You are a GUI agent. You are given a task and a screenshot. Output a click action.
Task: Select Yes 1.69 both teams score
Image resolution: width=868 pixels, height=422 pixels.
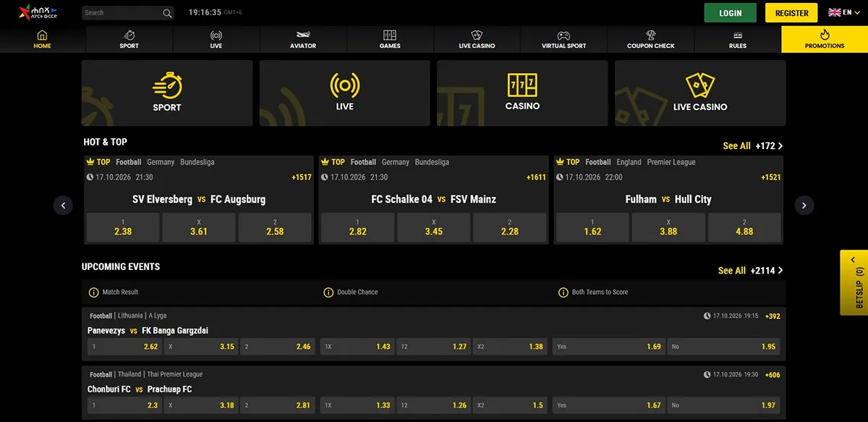608,347
